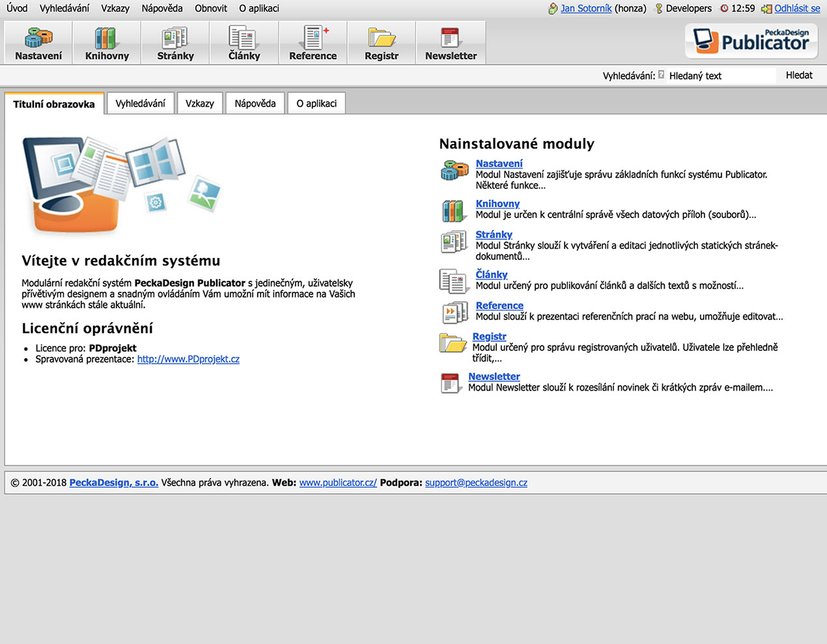Click the support@peckadesign.cz email link
Screen dimensions: 827x644
pos(476,483)
